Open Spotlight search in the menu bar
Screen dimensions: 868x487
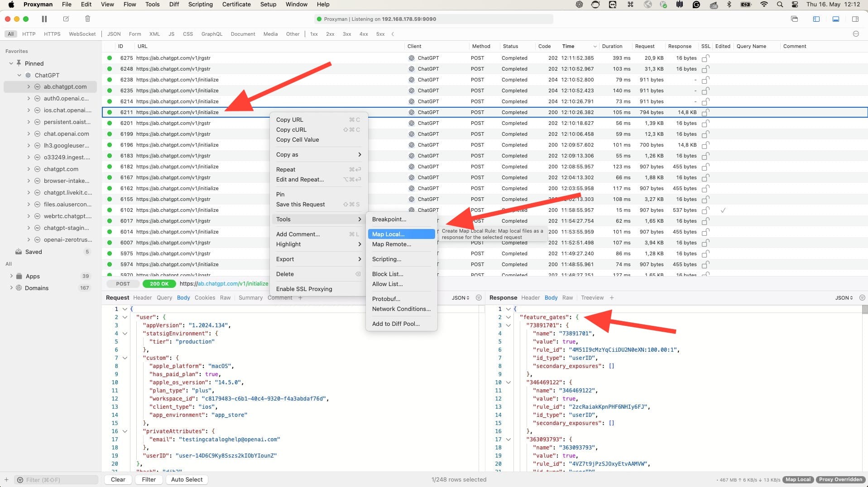[780, 5]
